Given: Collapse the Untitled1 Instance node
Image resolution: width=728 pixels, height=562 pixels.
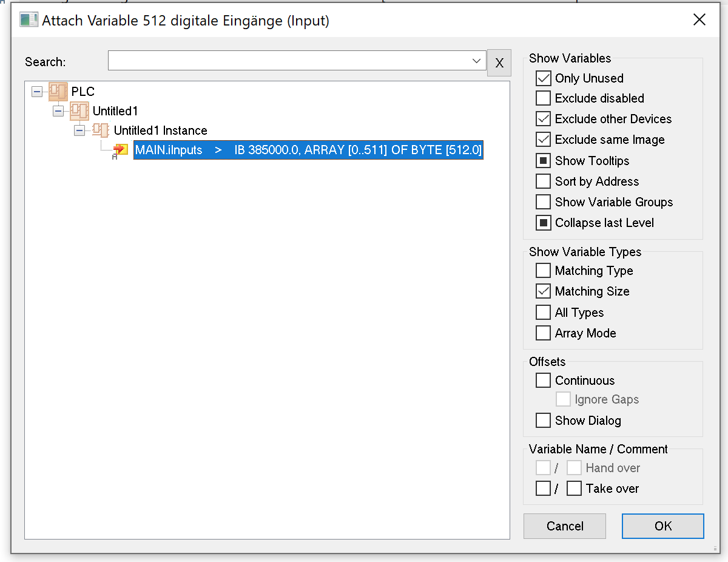Looking at the screenshot, I should coord(79,130).
